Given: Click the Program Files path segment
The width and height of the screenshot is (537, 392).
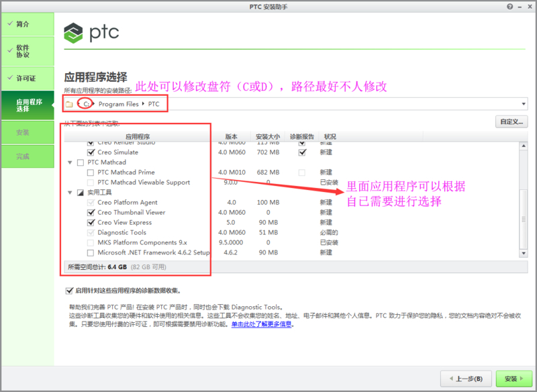Looking at the screenshot, I should pos(119,104).
